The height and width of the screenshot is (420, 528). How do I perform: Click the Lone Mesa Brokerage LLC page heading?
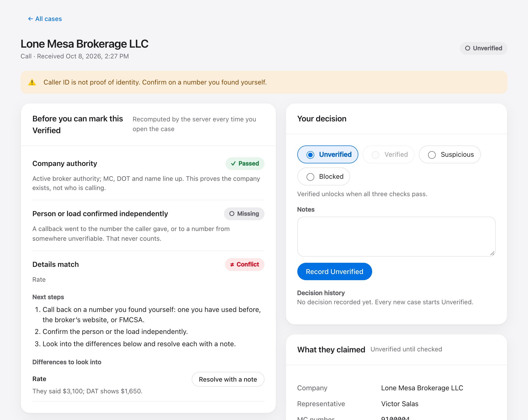[84, 44]
